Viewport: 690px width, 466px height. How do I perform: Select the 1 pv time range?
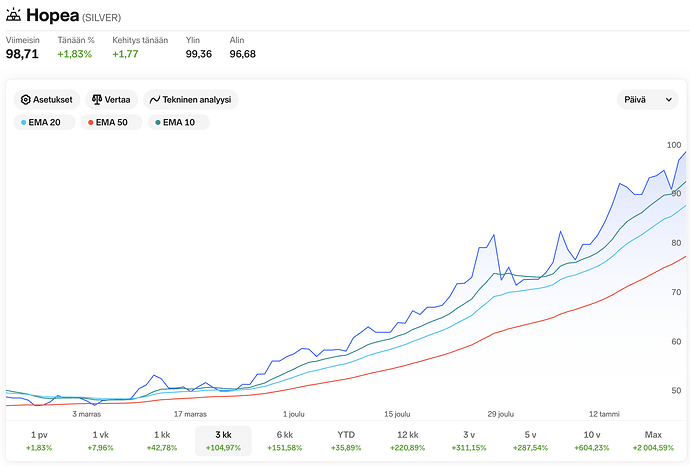coord(39,441)
